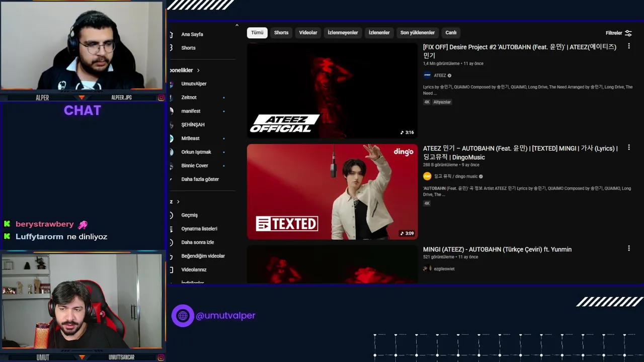Click the Kick badge beside Luffytarorm
Screen dimensions: 644x362
pos(7,236)
